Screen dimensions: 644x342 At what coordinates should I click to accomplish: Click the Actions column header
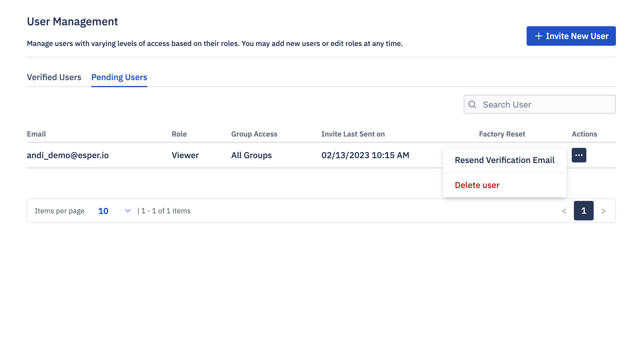(584, 134)
